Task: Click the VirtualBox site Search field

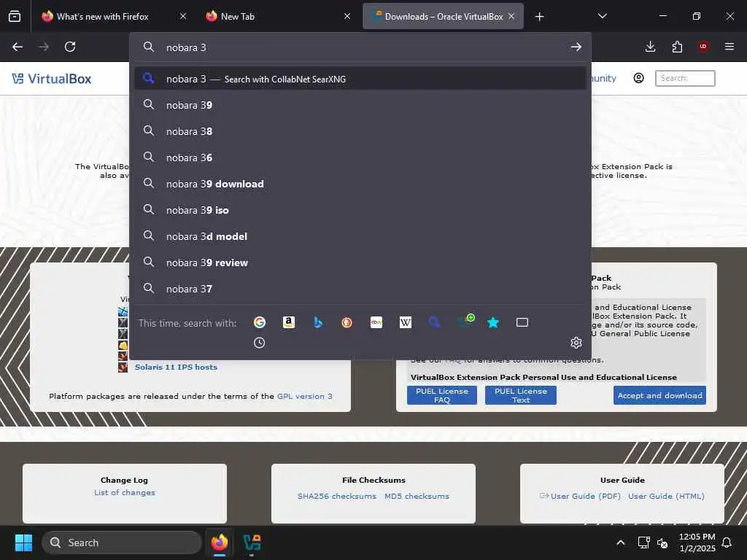Action: point(685,78)
